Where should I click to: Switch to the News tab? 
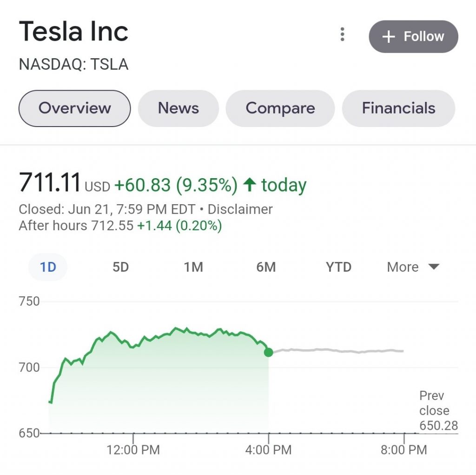[178, 108]
